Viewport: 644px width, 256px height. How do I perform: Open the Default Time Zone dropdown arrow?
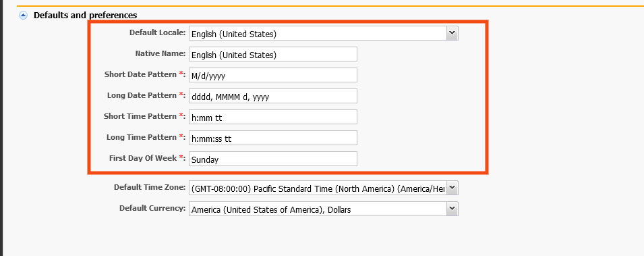452,188
